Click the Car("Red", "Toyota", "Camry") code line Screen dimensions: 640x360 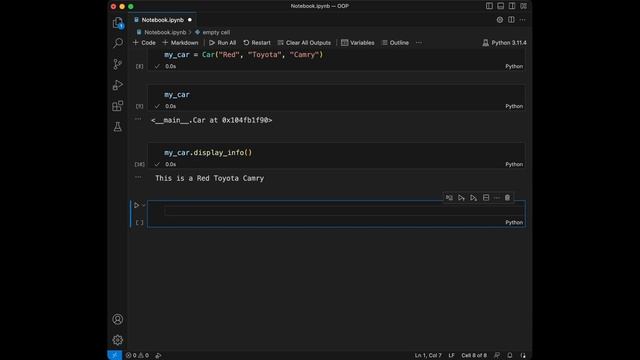(243, 55)
